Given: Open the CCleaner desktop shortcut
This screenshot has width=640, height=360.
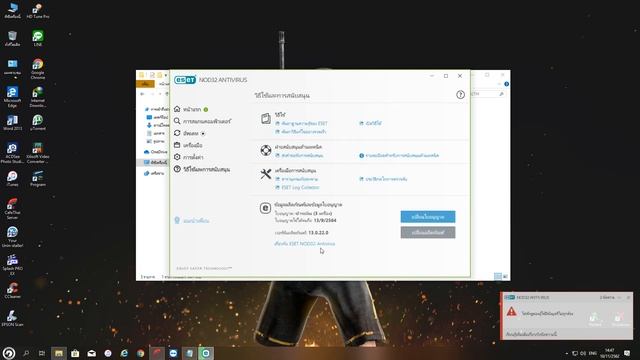Looking at the screenshot, I should click(12, 290).
